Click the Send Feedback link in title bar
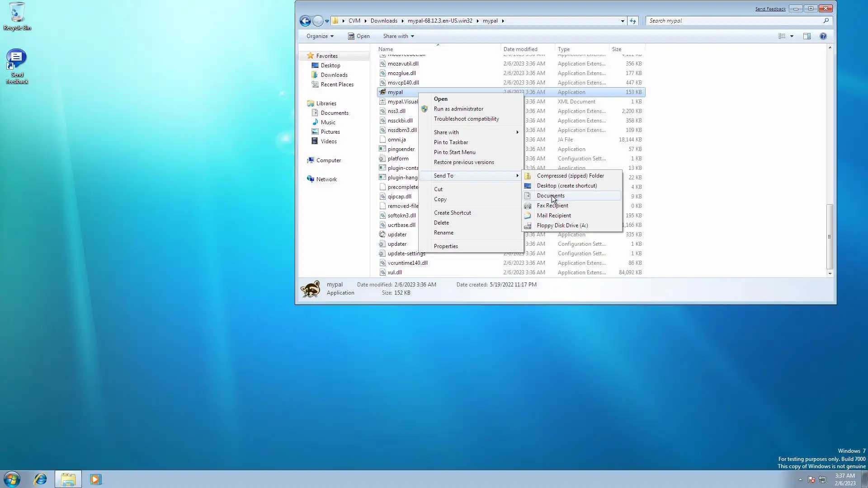This screenshot has width=868, height=488. pos(770,9)
